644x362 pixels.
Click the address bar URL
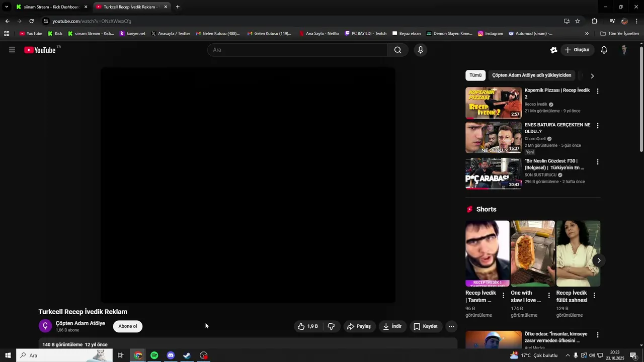coord(92,21)
